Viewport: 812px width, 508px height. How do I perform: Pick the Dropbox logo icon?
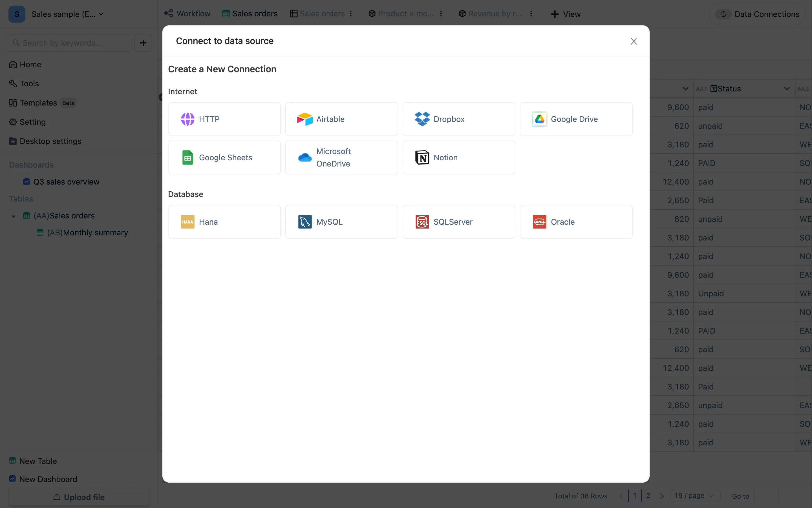tap(422, 119)
